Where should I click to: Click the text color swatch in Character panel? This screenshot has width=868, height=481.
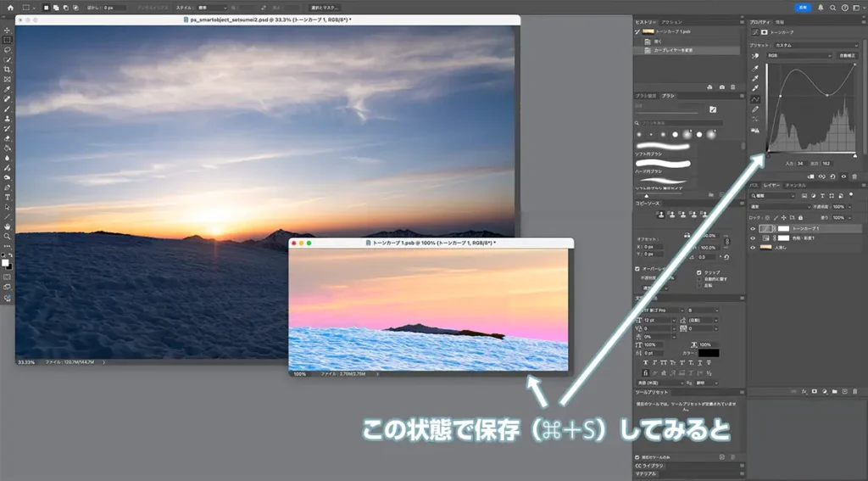pos(708,353)
